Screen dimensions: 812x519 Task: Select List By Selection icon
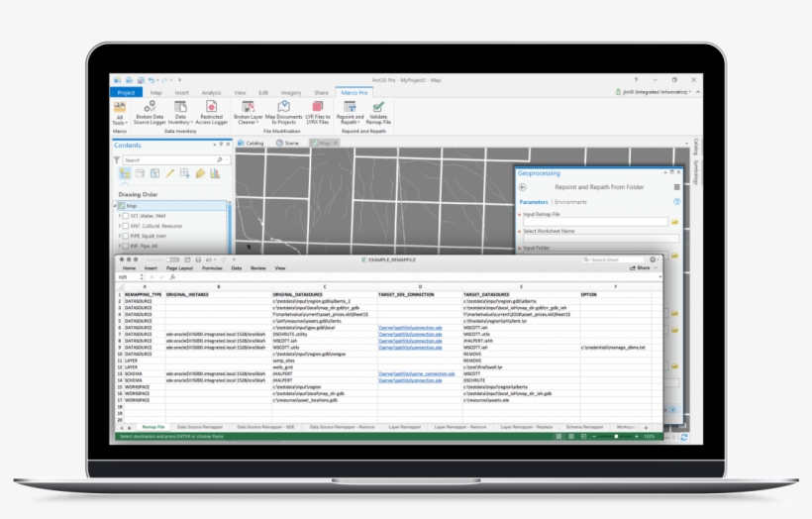154,173
